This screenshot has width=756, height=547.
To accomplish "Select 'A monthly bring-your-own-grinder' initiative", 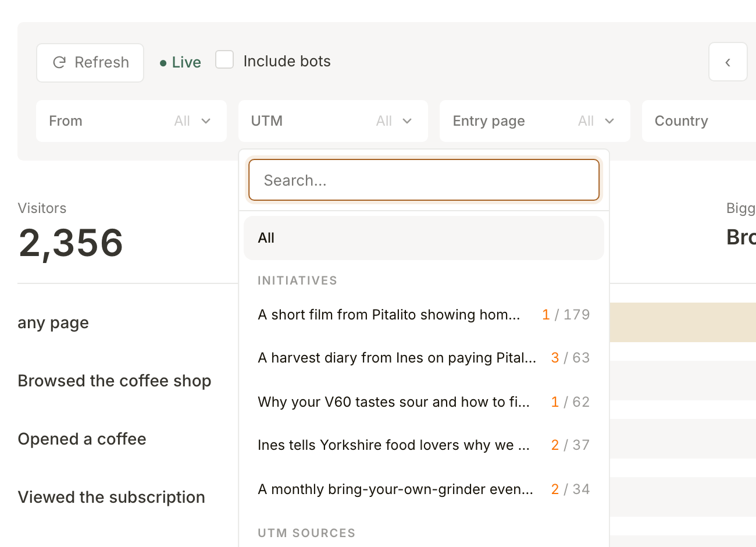I will point(424,489).
